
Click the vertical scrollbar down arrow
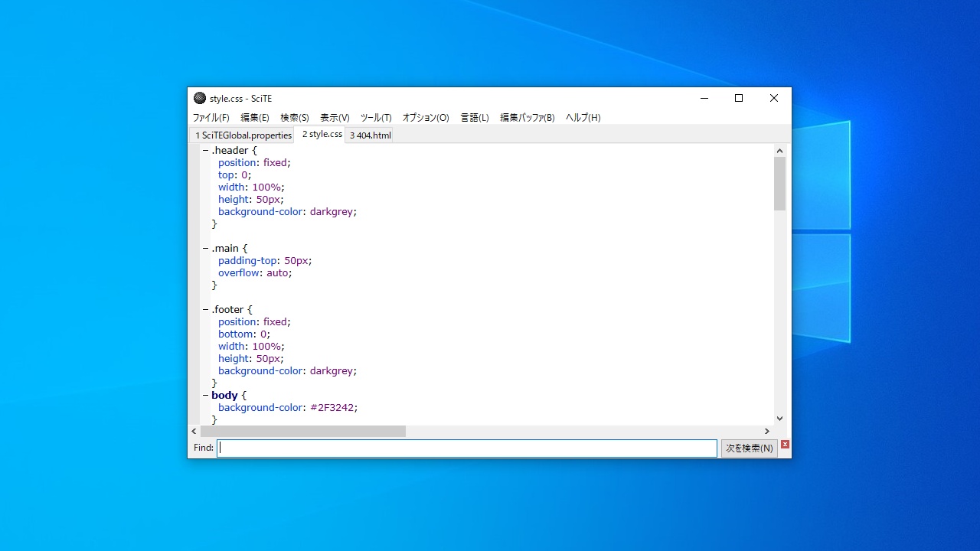779,419
